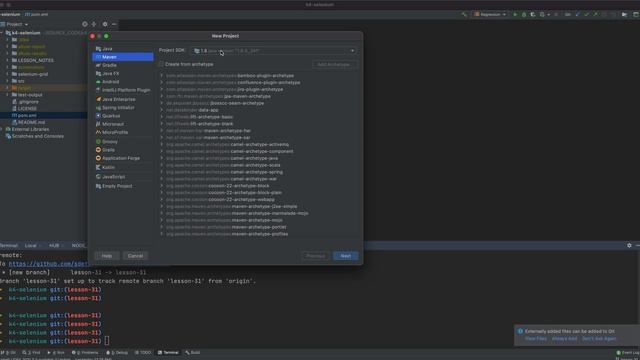640x360 pixels.
Task: Select IntelliJ Platform Plugin type
Action: [x=123, y=90]
